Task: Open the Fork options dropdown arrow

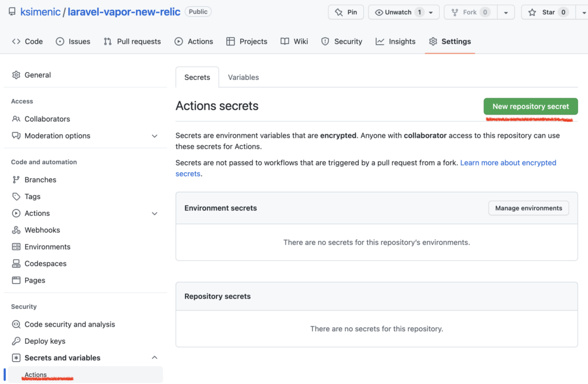Action: click(506, 13)
